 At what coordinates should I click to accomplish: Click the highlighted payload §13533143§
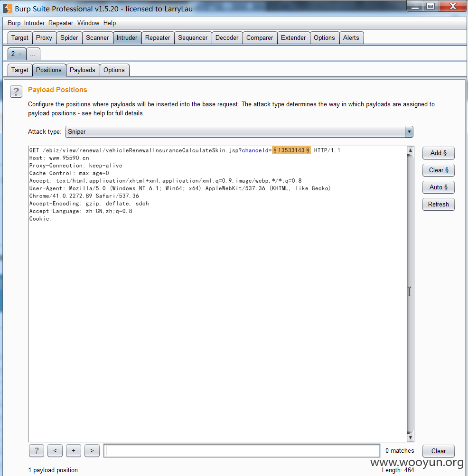[x=291, y=150]
